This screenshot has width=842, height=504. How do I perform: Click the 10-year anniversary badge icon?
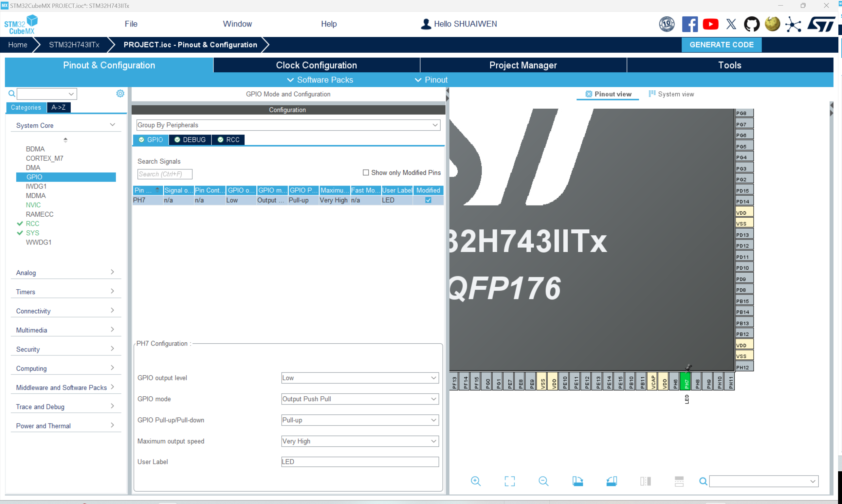667,24
